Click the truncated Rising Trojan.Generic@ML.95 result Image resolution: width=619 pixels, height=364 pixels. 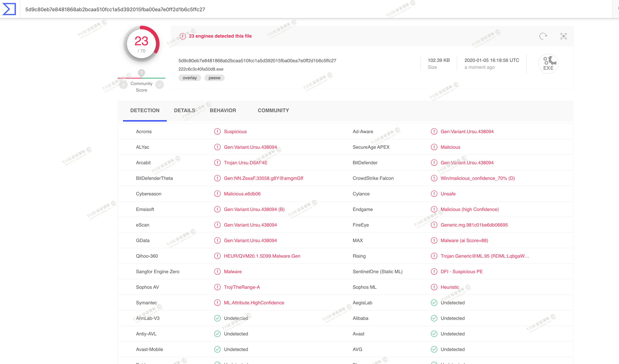484,256
